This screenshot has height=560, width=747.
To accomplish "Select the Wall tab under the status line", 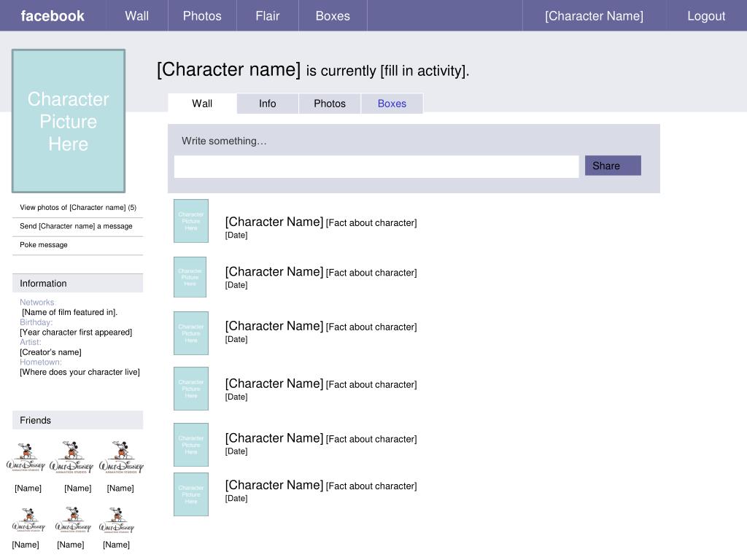I will pyautogui.click(x=202, y=104).
